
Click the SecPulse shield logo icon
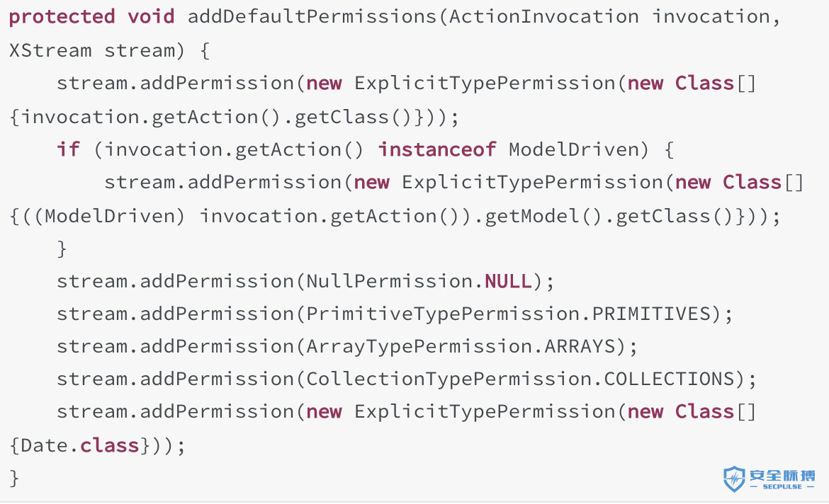(x=734, y=479)
